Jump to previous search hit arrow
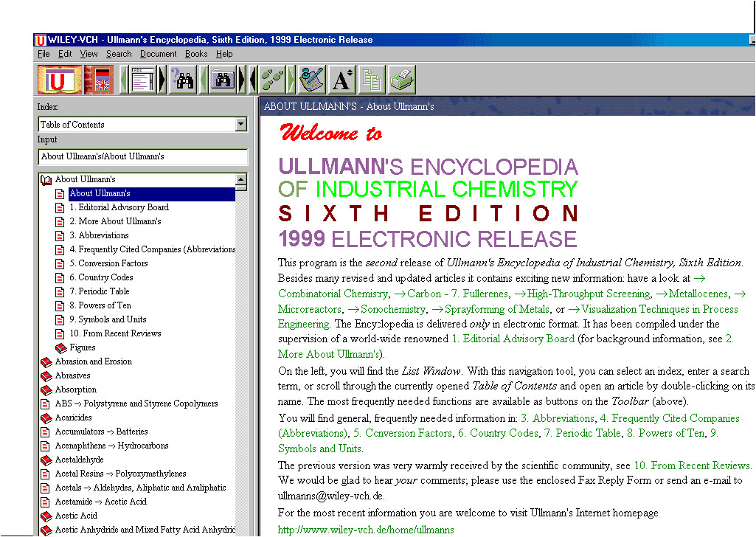756x537 pixels. tap(204, 80)
